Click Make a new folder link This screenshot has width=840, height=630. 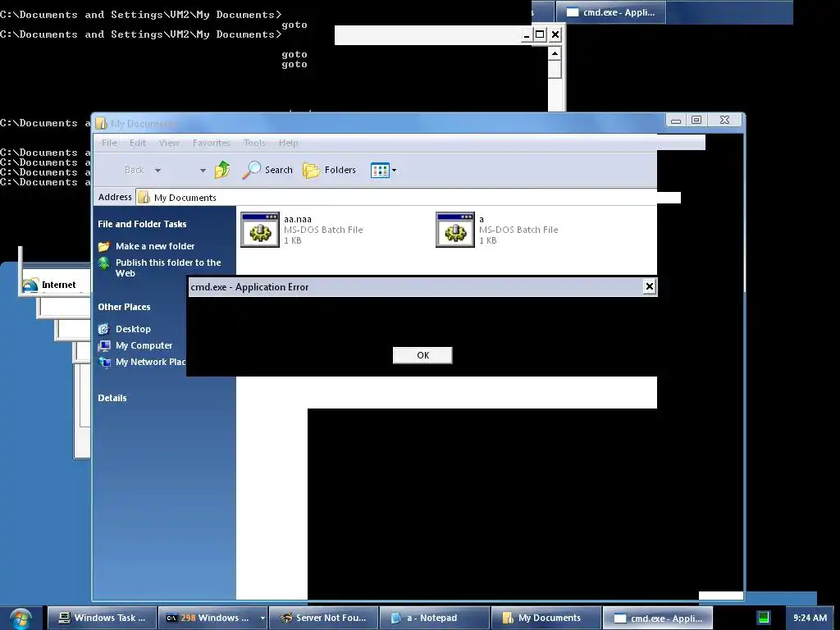point(155,246)
